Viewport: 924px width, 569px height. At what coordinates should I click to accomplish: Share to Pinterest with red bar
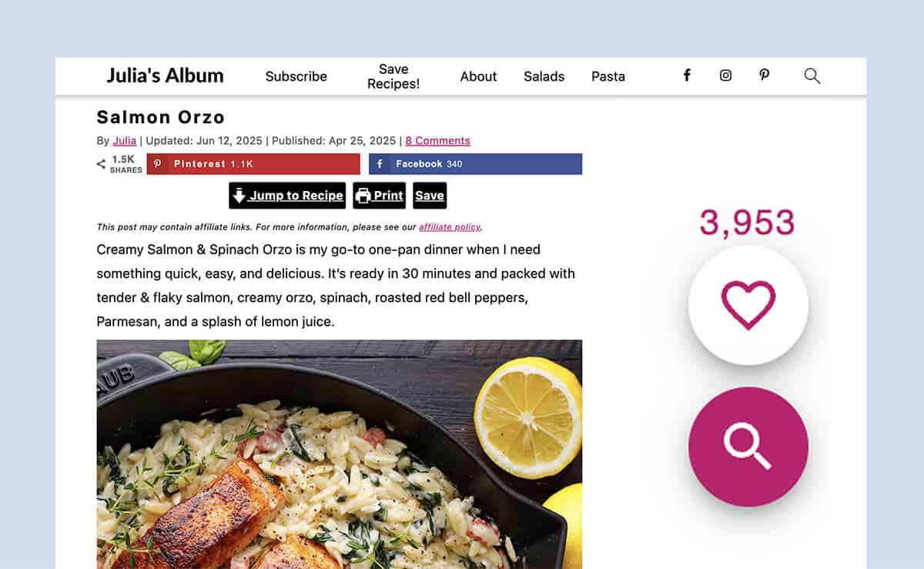click(x=253, y=164)
